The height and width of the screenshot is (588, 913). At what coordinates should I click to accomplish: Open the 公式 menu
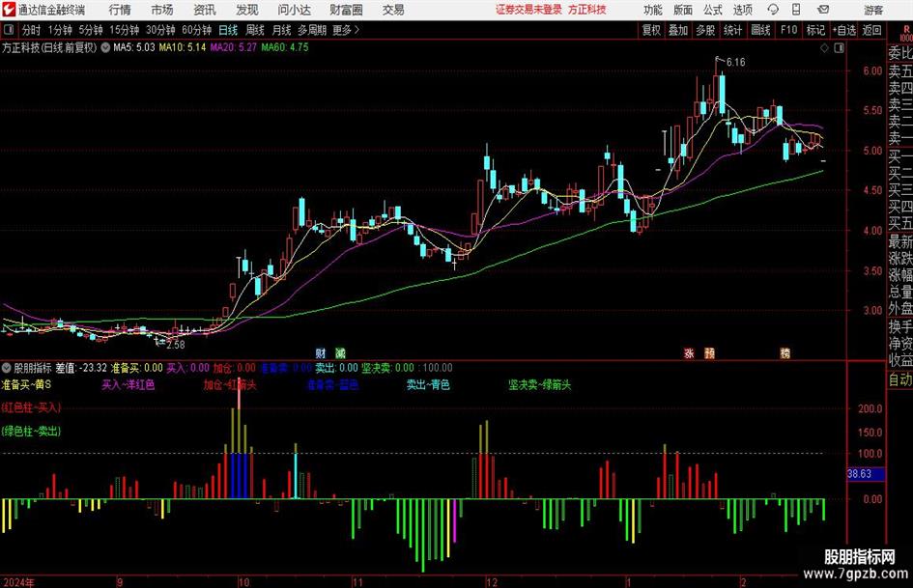coord(712,10)
